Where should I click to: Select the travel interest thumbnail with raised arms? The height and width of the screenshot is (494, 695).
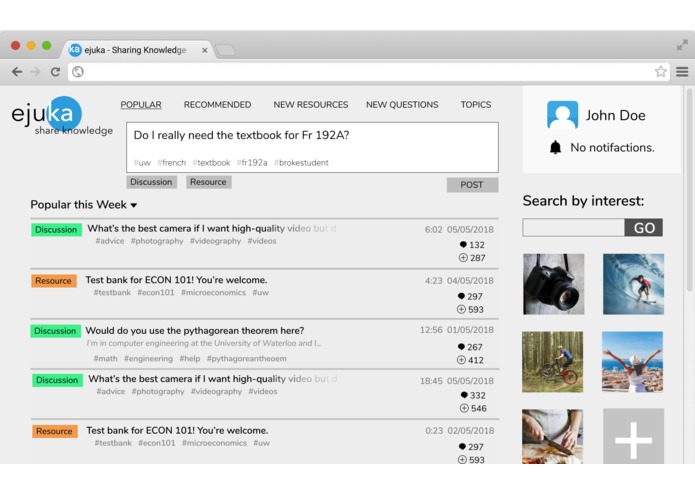coord(632,362)
